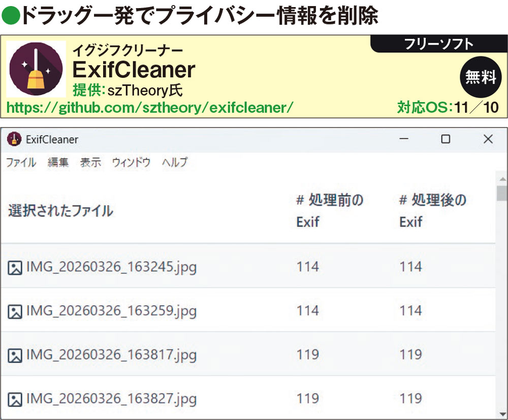Open the ファイル menu
The width and height of the screenshot is (508, 420).
(x=21, y=162)
